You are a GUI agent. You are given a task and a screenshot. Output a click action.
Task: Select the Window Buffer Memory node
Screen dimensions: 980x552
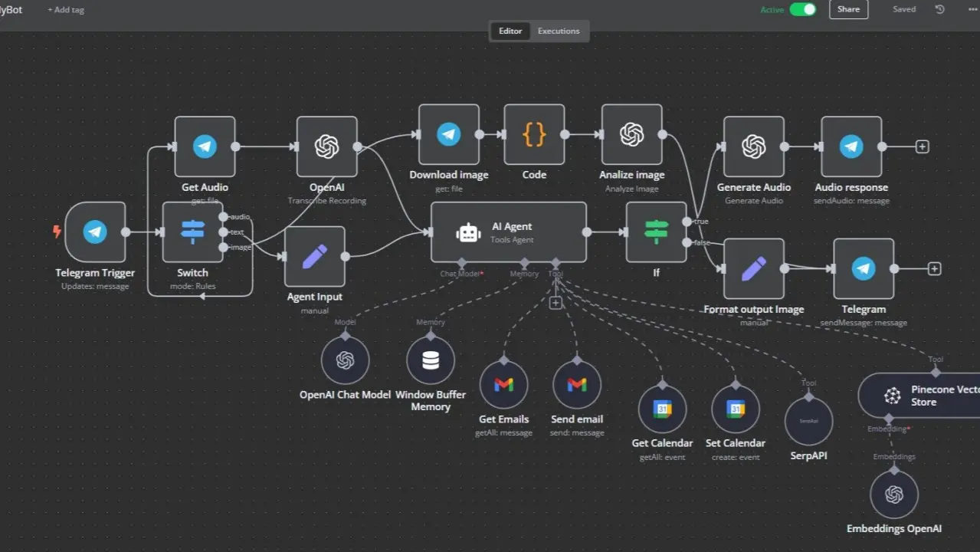click(x=430, y=360)
